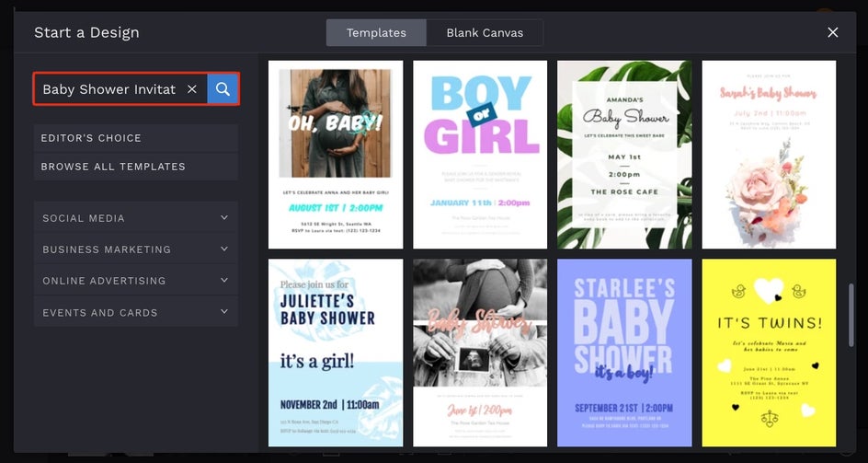Click the Events and Cards chevron arrow
The image size is (868, 463).
(224, 312)
